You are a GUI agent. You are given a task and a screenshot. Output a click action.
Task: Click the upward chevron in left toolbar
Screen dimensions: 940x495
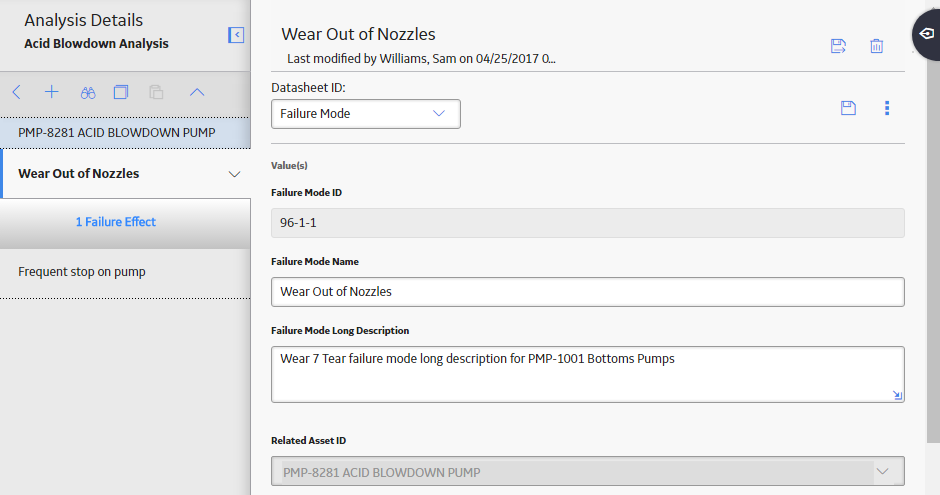(197, 92)
